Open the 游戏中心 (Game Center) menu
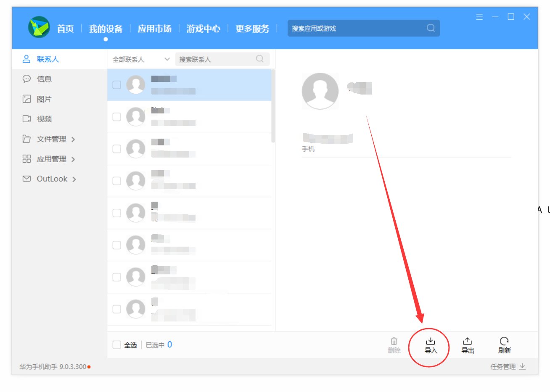Viewport: 550px width, 392px height. [203, 29]
